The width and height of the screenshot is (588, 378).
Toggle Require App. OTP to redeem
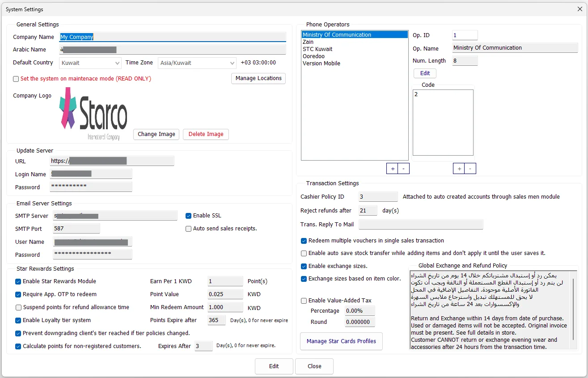pyautogui.click(x=18, y=294)
